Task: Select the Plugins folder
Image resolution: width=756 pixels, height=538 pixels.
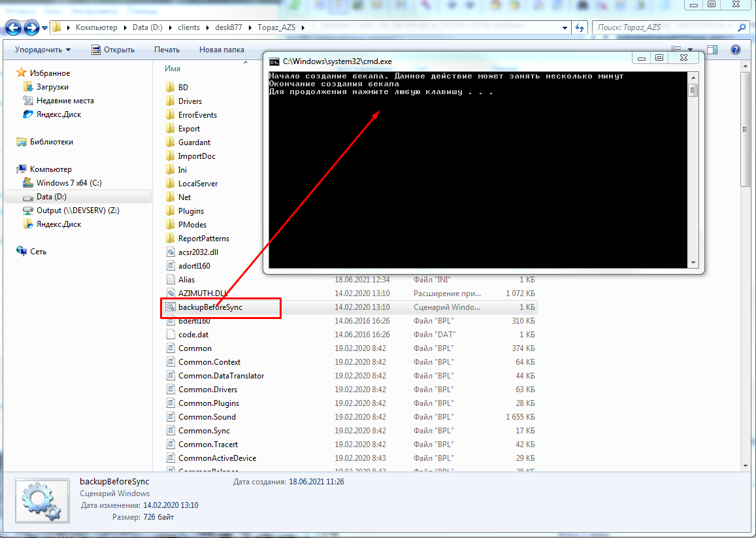Action: pyautogui.click(x=191, y=211)
